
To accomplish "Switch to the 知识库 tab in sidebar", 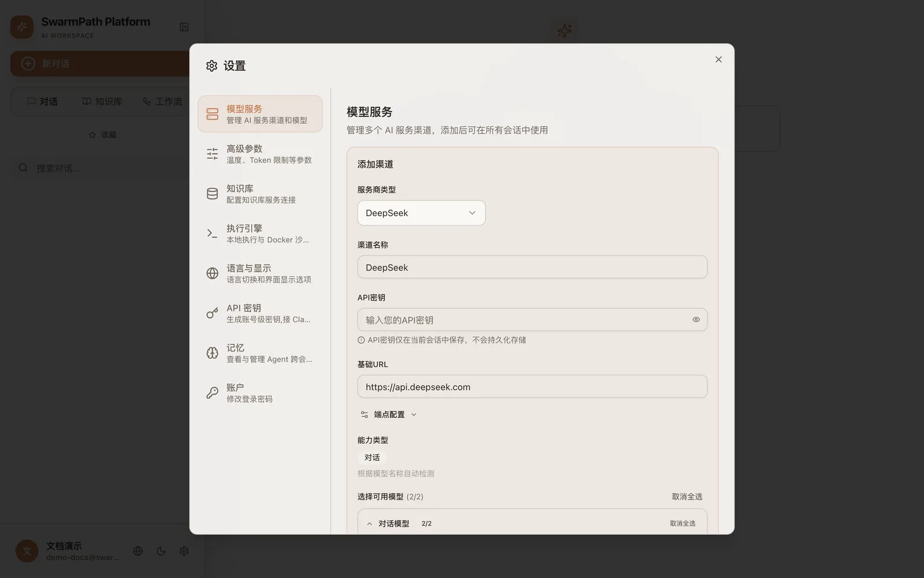I will [102, 102].
